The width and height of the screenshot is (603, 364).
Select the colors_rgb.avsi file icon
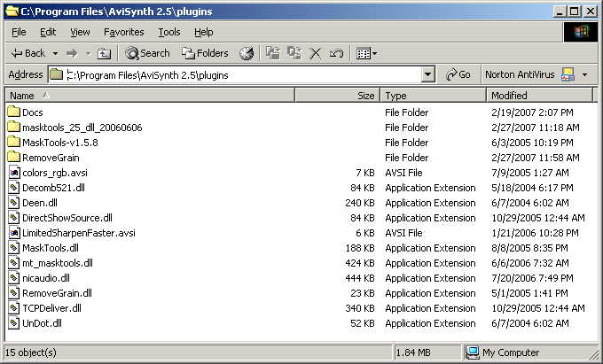pyautogui.click(x=14, y=173)
